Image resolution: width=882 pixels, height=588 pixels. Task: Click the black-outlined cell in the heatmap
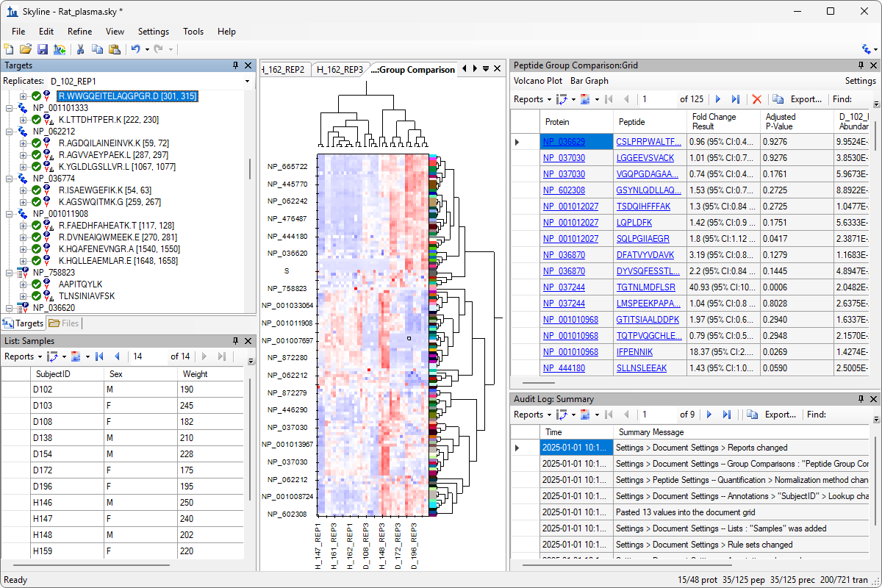tap(409, 338)
